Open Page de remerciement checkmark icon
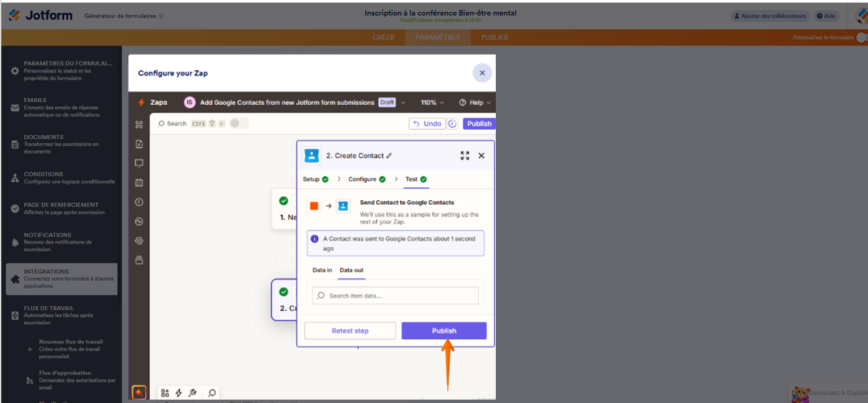868x403 pixels. click(15, 208)
